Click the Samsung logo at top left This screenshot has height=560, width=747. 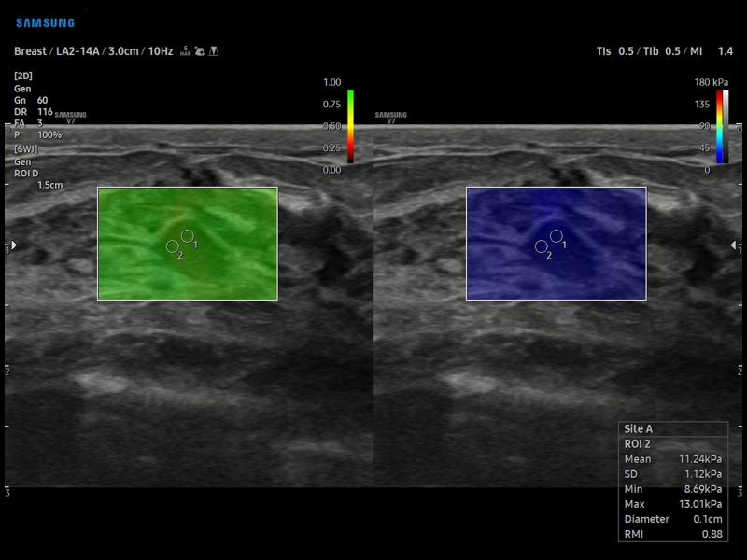[45, 22]
